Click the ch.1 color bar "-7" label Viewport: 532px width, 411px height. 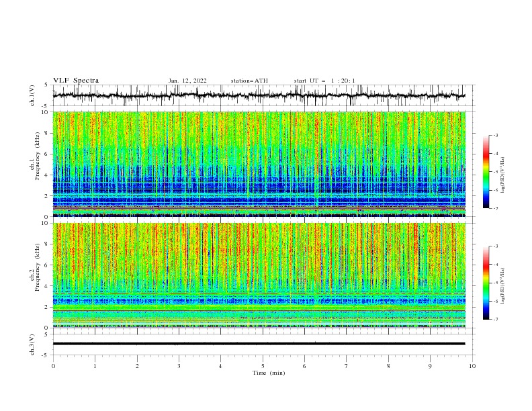495,208
